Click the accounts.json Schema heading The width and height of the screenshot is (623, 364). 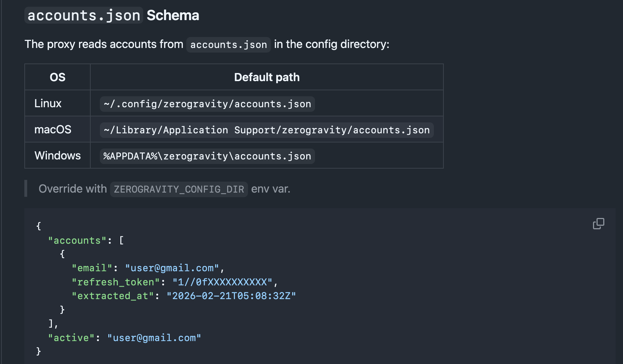coord(112,15)
